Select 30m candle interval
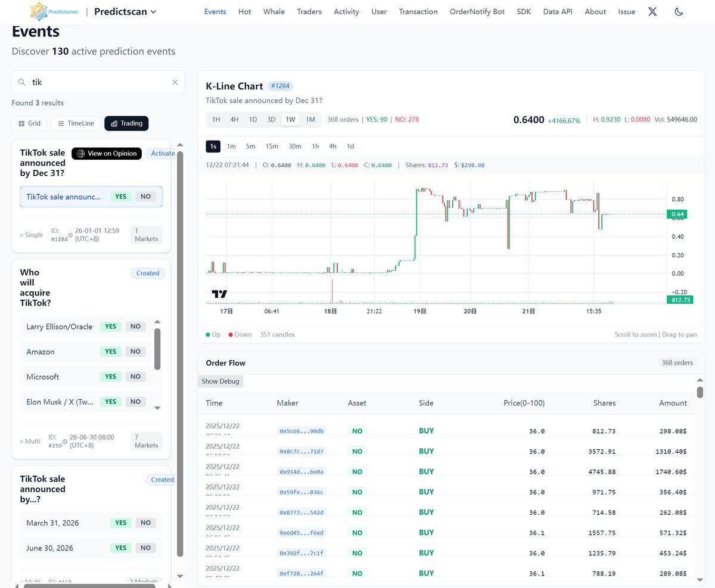Image resolution: width=715 pixels, height=588 pixels. coord(295,146)
